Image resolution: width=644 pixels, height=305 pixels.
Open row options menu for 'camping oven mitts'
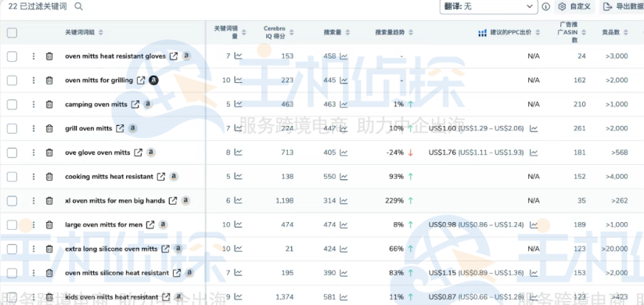(34, 104)
